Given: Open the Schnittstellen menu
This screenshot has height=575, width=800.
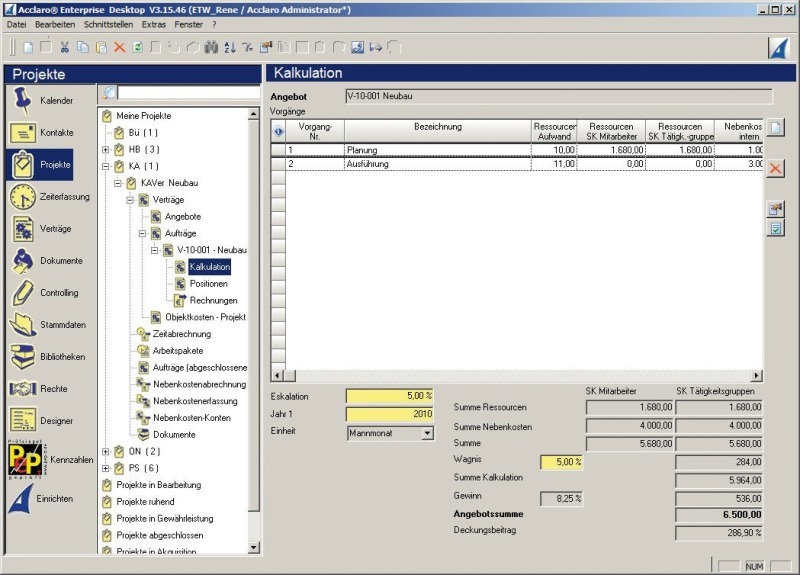Looking at the screenshot, I should (x=108, y=24).
